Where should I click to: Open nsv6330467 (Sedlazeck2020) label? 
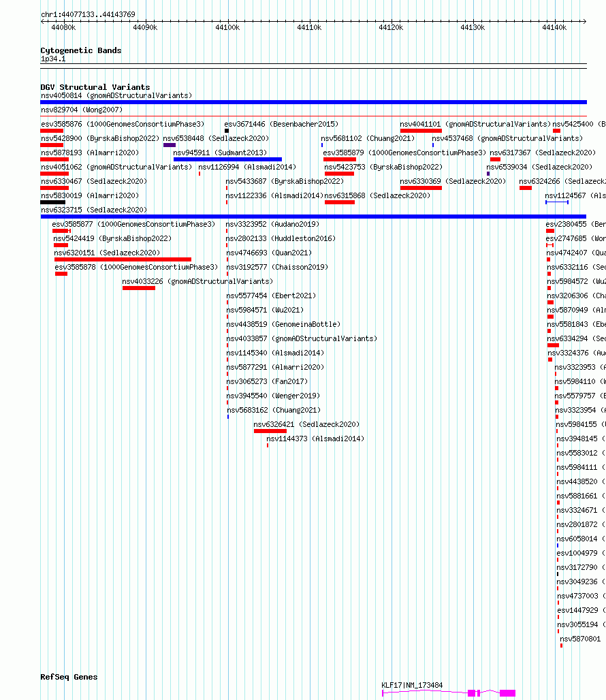pyautogui.click(x=94, y=181)
